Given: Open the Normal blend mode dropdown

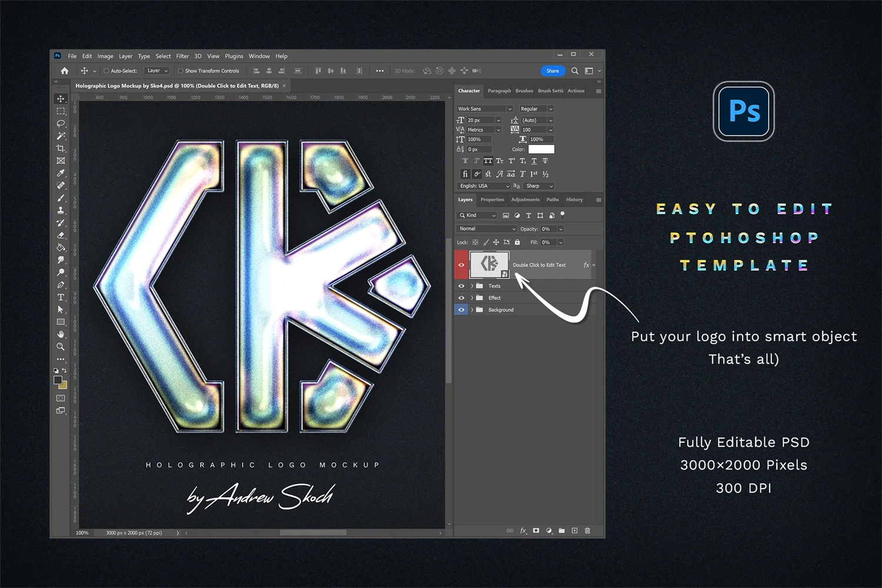Looking at the screenshot, I should coord(486,229).
